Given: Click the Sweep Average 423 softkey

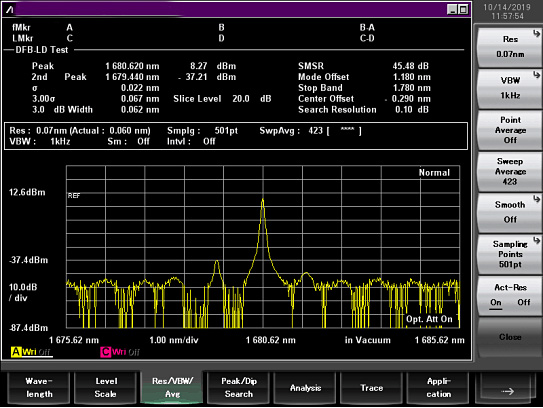Looking at the screenshot, I should pos(510,171).
